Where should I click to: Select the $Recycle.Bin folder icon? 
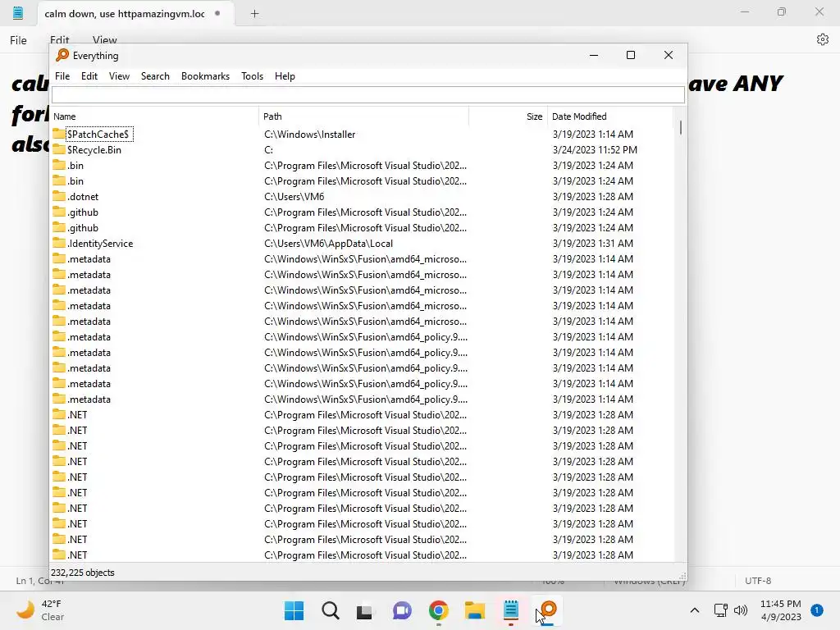click(x=59, y=149)
